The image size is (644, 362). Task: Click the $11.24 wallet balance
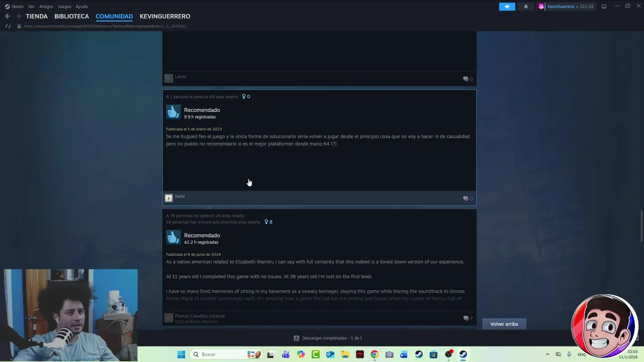[587, 7]
